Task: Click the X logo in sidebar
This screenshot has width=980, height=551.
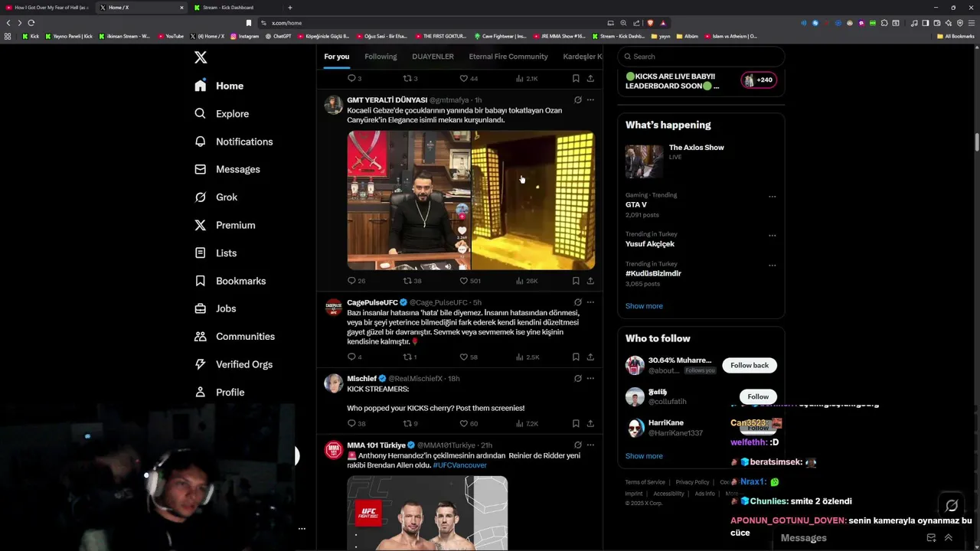Action: [x=201, y=57]
